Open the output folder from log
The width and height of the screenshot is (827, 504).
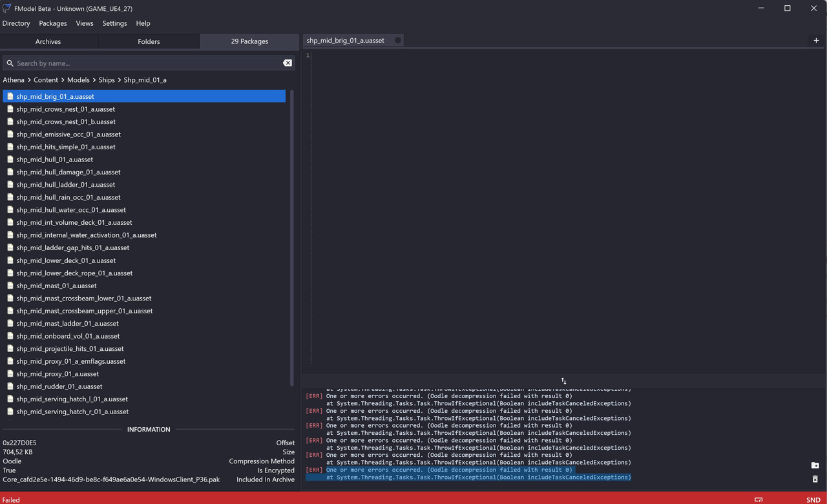(x=815, y=465)
